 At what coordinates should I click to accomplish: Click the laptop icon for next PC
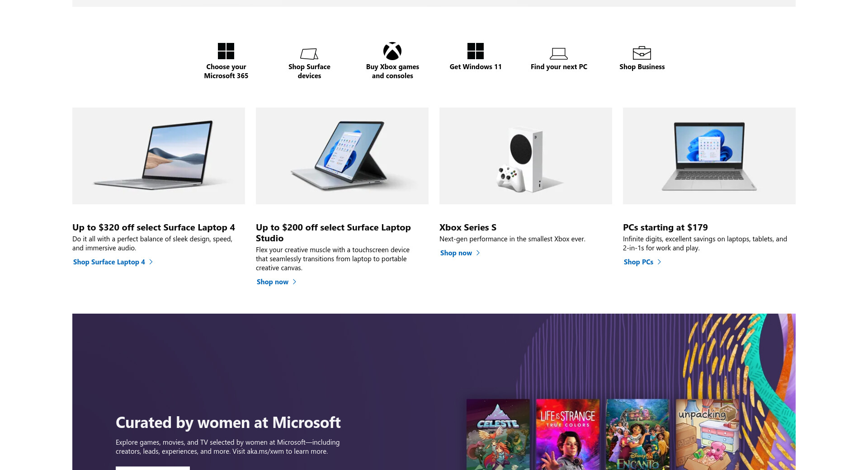559,54
